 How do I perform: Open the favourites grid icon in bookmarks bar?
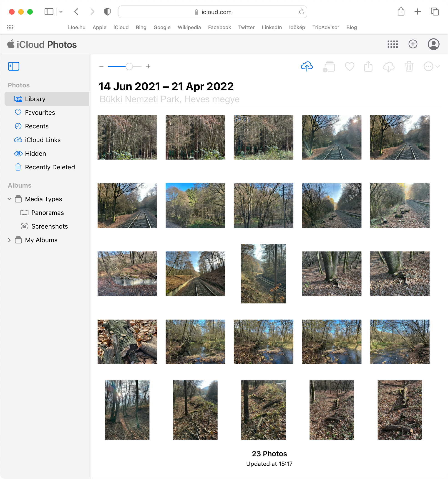tap(10, 28)
